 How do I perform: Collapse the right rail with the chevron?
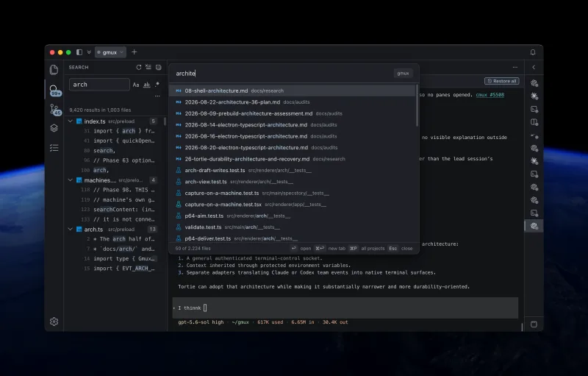(x=534, y=67)
